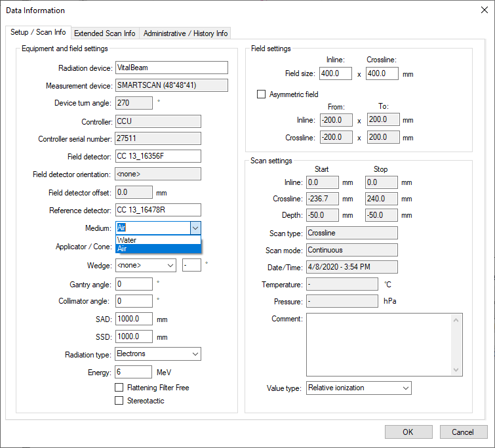Screen dimensions: 495x448
Task: Click the Scan mode field
Action: point(352,250)
